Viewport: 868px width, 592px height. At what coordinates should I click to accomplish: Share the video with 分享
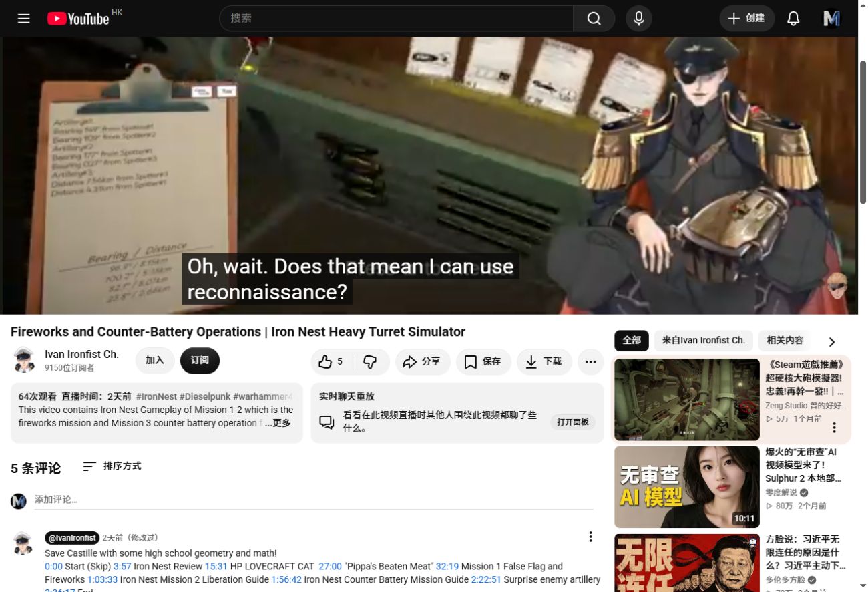[423, 361]
